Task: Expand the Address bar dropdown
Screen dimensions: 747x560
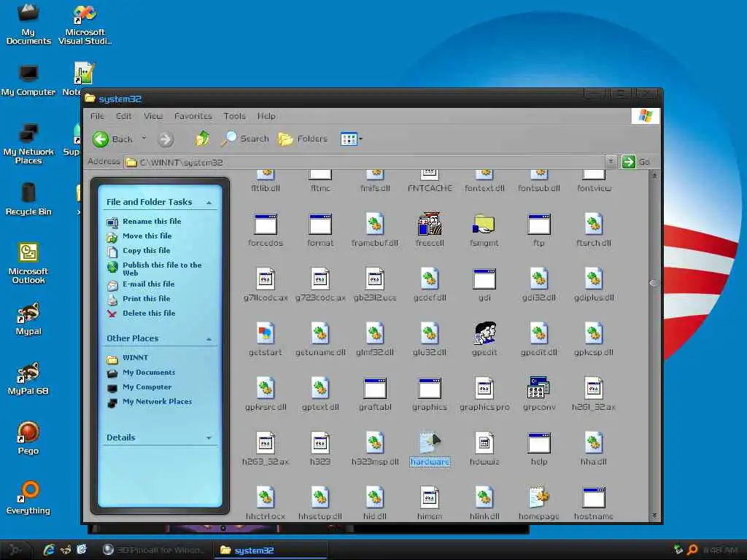Action: click(x=611, y=162)
